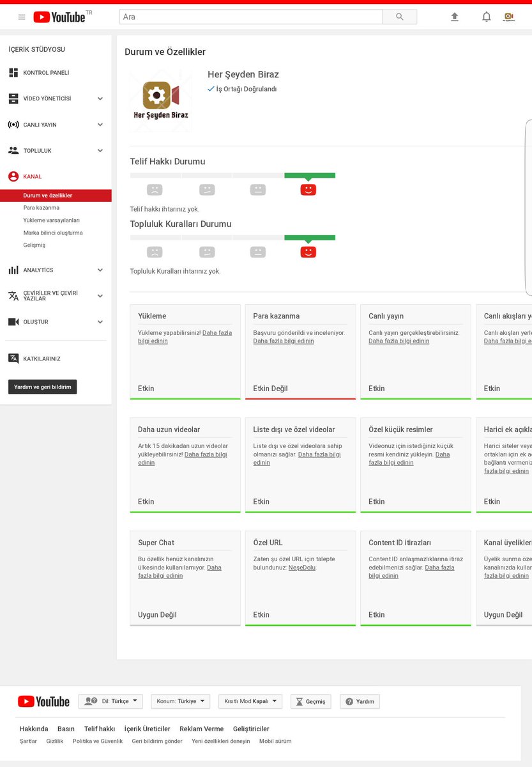Click the Geçmiş hourglass icon
The height and width of the screenshot is (767, 532).
(300, 701)
